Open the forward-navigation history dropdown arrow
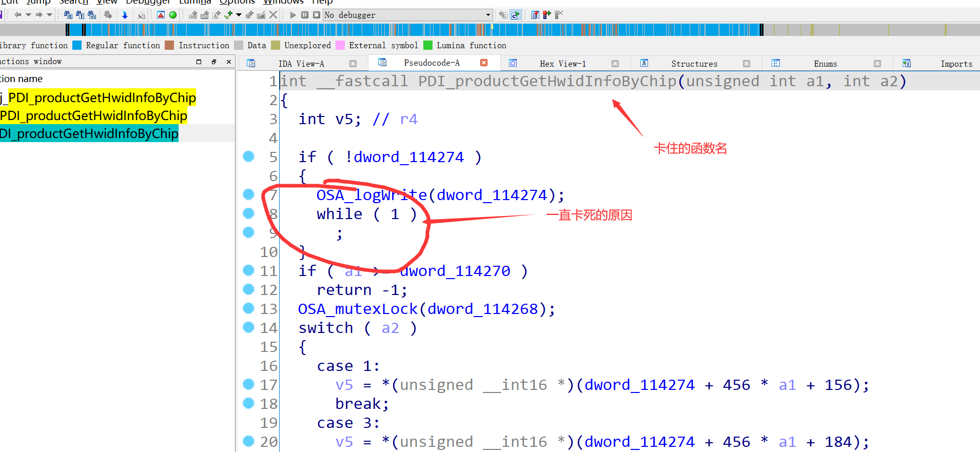Image resolution: width=980 pixels, height=452 pixels. click(50, 15)
